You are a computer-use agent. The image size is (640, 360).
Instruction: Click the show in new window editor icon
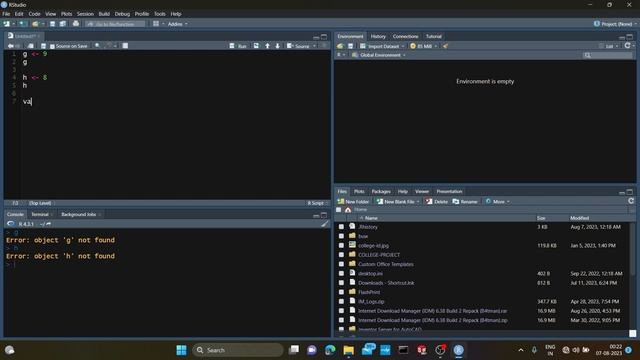coord(31,46)
